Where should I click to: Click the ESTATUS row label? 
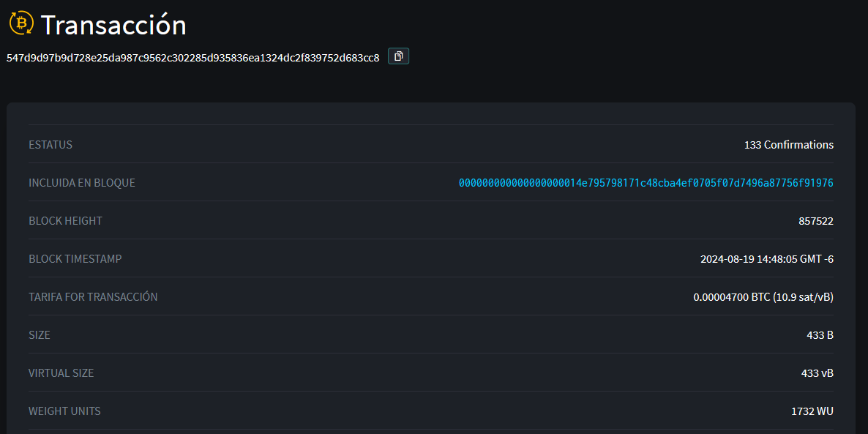[50, 145]
